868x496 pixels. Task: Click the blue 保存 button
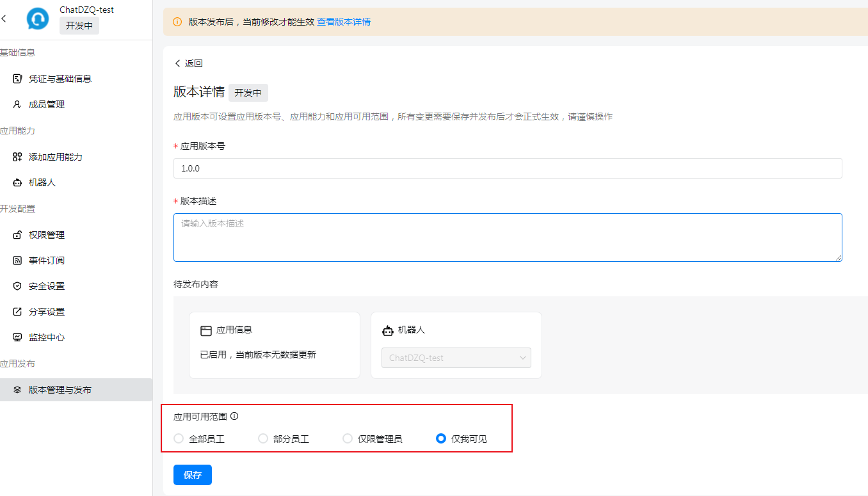click(193, 475)
